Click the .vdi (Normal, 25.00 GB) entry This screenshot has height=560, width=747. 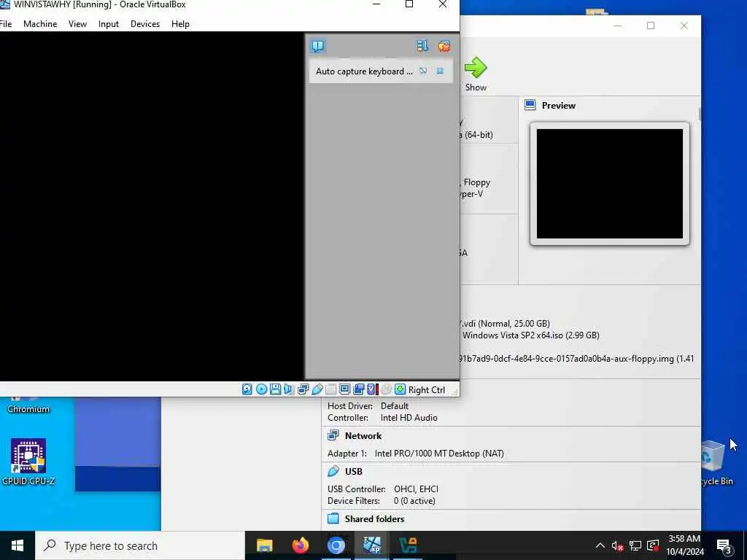click(x=505, y=323)
